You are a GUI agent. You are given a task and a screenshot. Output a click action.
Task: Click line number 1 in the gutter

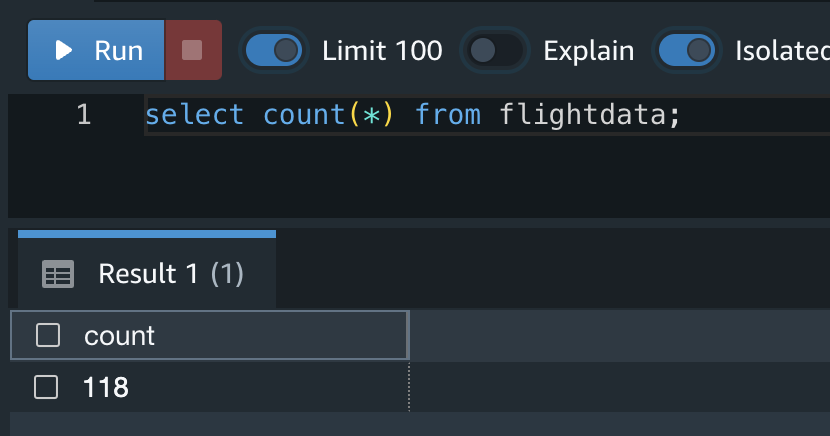click(84, 114)
